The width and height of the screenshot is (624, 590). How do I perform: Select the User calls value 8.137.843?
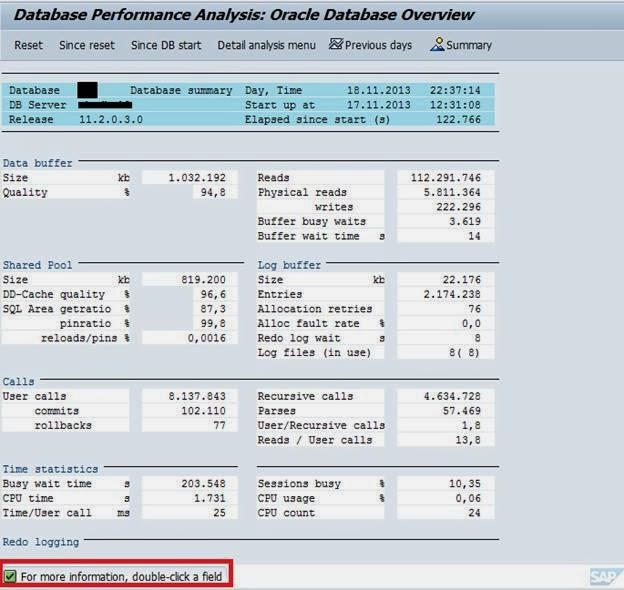pyautogui.click(x=197, y=396)
